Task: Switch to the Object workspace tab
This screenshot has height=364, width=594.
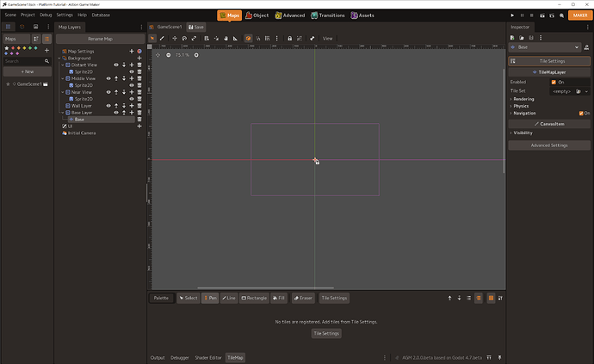Action: click(257, 15)
